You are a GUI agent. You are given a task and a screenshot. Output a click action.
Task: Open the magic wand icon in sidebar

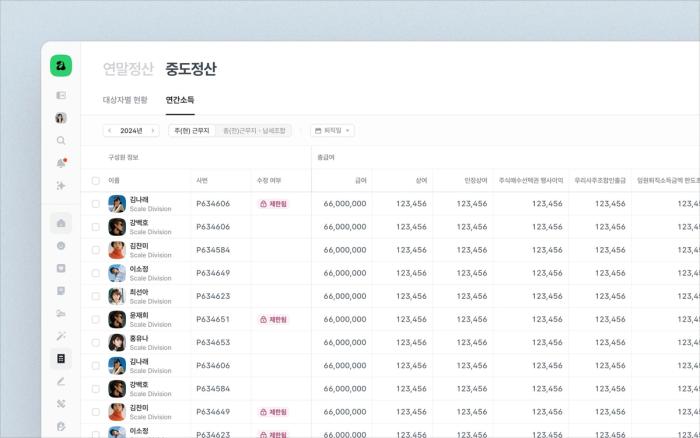[x=61, y=336]
